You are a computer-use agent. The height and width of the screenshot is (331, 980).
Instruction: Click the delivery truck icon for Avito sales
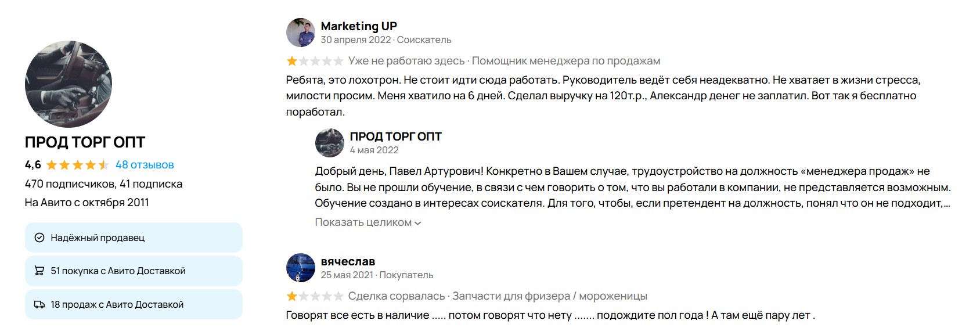point(39,304)
